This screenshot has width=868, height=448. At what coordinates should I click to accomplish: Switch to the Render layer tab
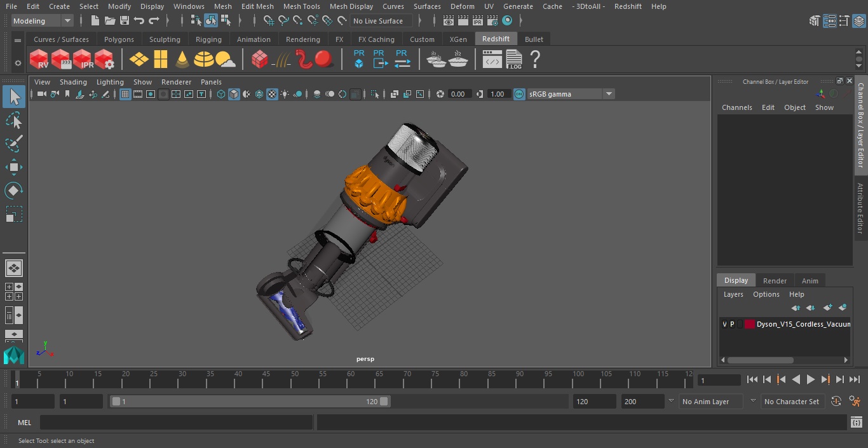point(775,281)
